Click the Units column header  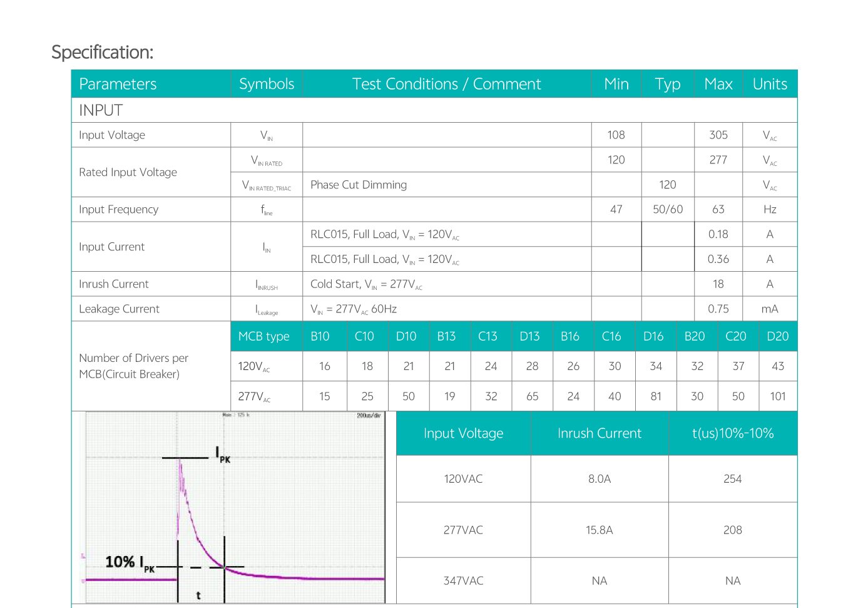pyautogui.click(x=770, y=84)
